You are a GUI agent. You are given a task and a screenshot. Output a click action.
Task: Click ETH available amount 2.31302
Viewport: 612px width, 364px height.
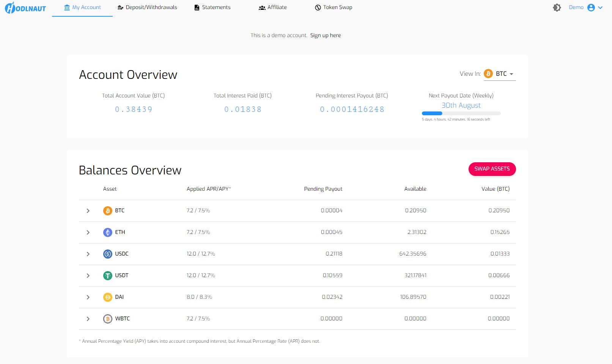(x=417, y=232)
